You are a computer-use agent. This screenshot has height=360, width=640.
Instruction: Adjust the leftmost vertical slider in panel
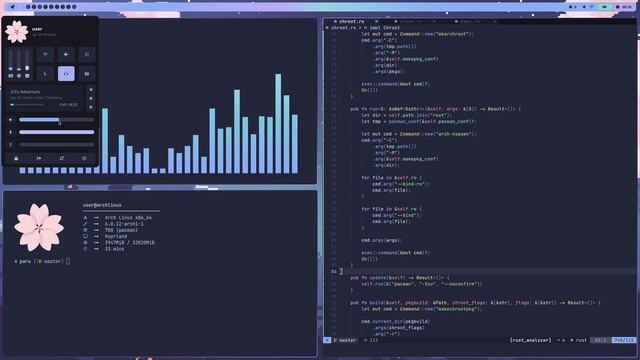[11, 60]
